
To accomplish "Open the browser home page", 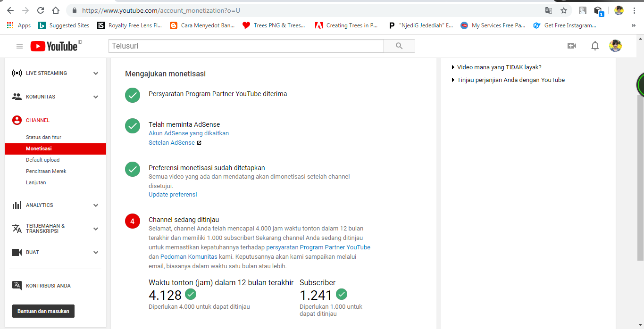I will [x=56, y=10].
